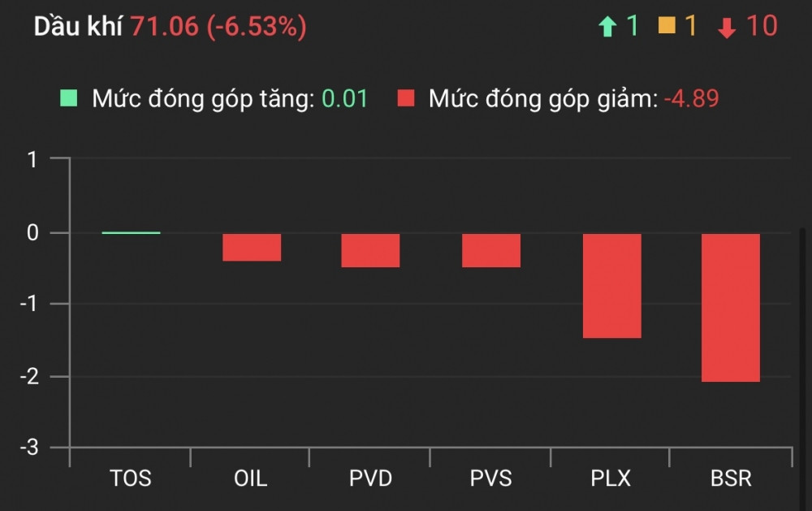Select the PLX red bar
This screenshot has width=812, height=511.
pos(611,285)
